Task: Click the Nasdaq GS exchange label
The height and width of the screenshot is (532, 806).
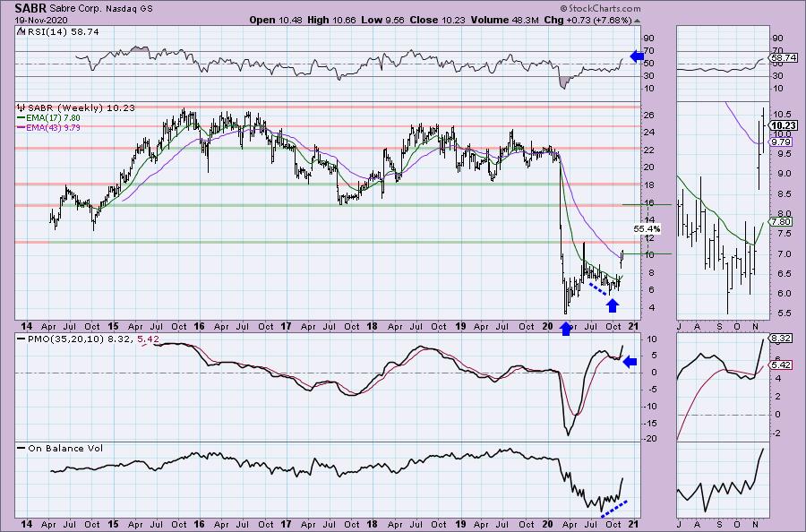Action: 130,9
